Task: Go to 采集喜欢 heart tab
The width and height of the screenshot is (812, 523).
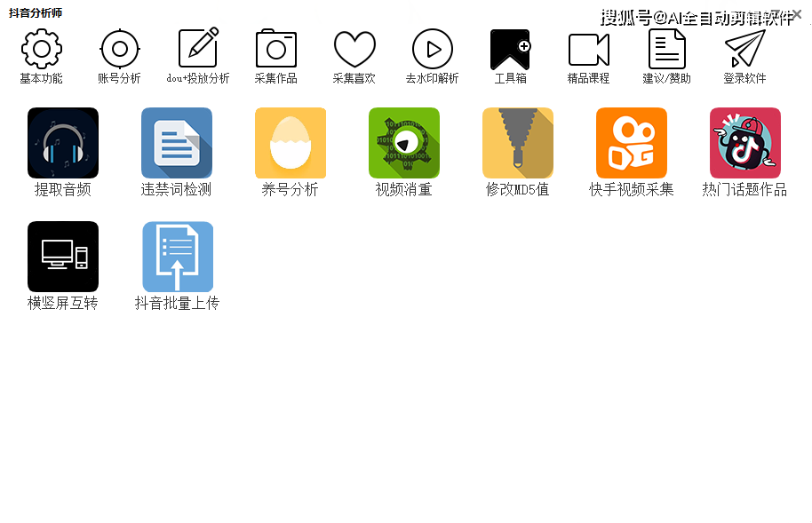Action: [x=354, y=56]
